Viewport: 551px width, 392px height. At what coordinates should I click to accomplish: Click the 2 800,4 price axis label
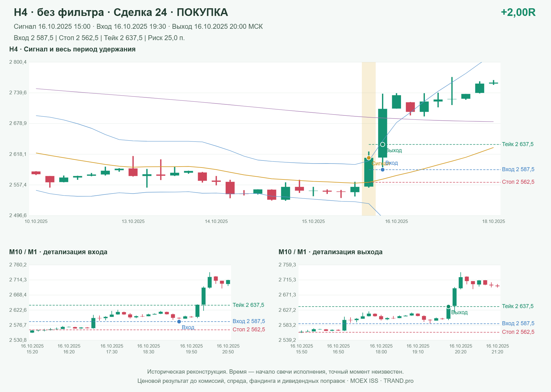[18, 62]
